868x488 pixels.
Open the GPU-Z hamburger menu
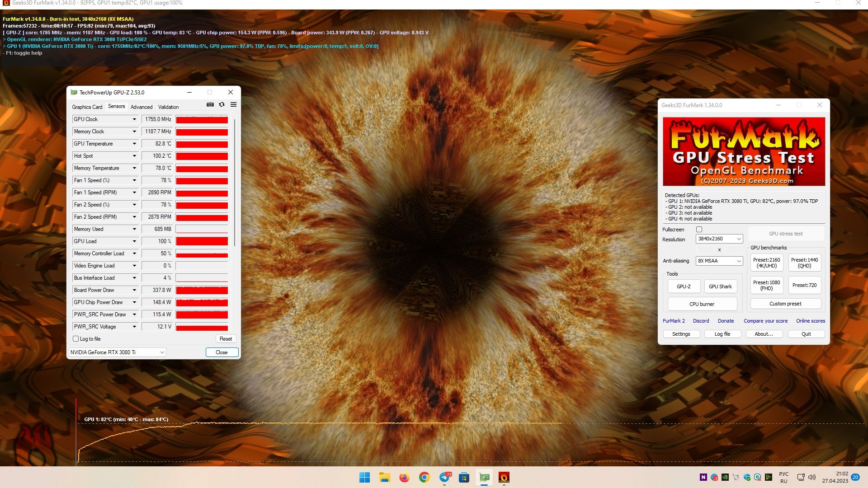pos(233,104)
